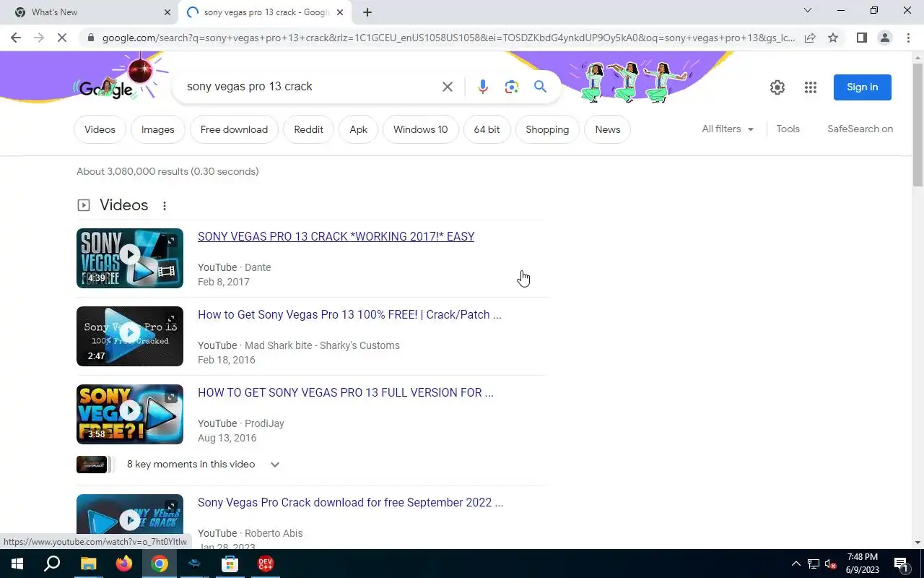
Task: Play the 4:39 Dante video thumbnail
Action: [130, 258]
